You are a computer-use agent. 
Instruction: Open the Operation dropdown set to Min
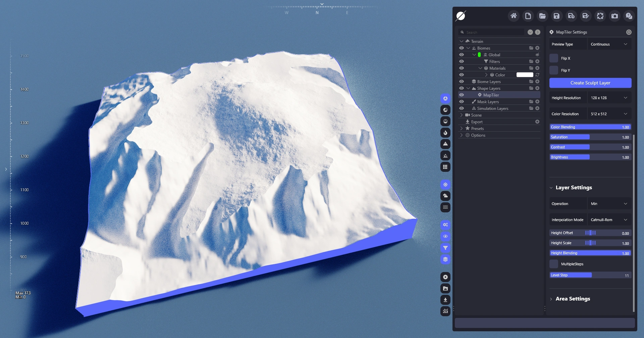[609, 204]
